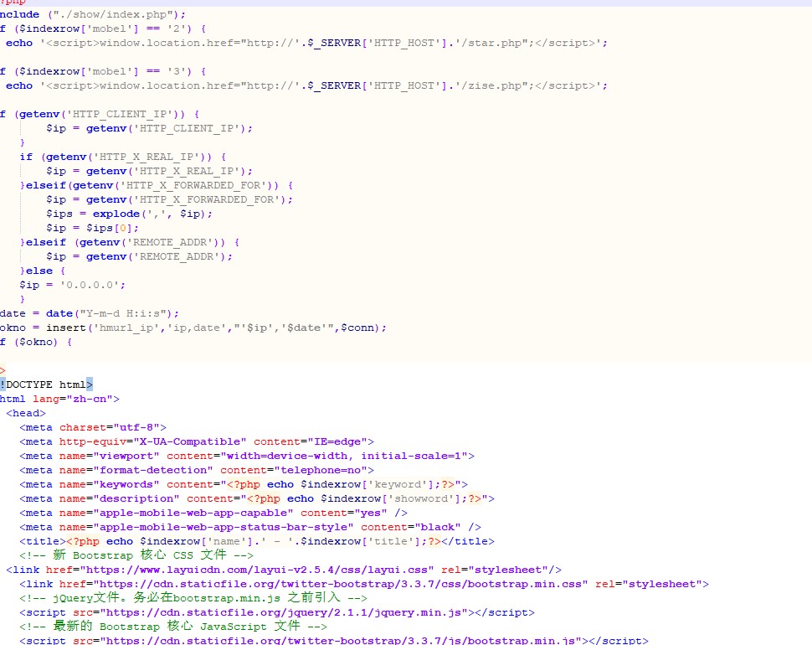
Task: Click the }else { line
Action: pyautogui.click(x=43, y=271)
